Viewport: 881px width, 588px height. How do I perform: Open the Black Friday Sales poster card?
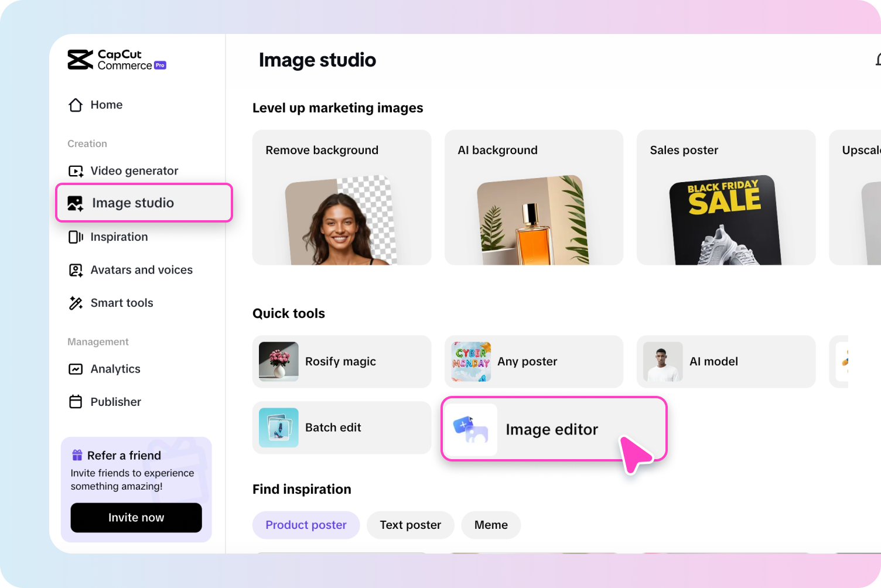click(x=726, y=197)
